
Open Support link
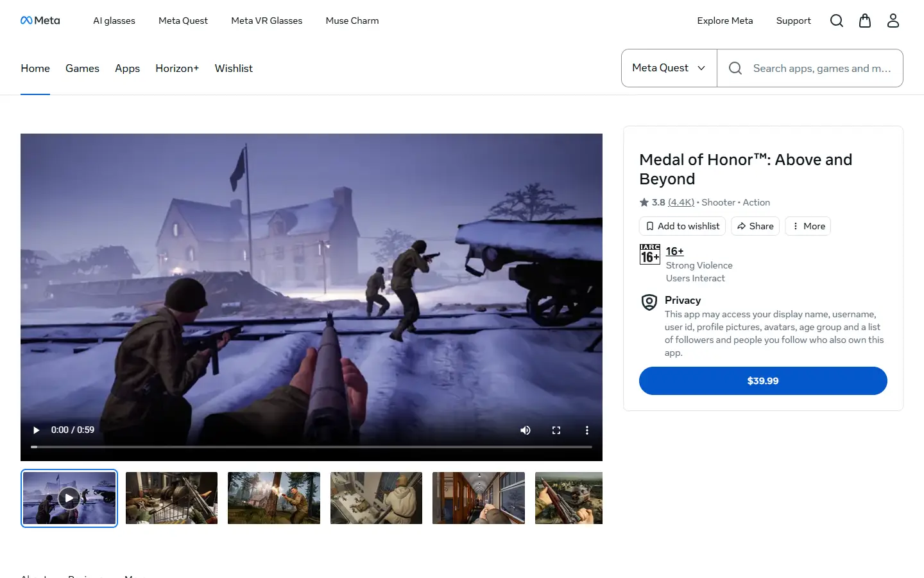tap(794, 21)
